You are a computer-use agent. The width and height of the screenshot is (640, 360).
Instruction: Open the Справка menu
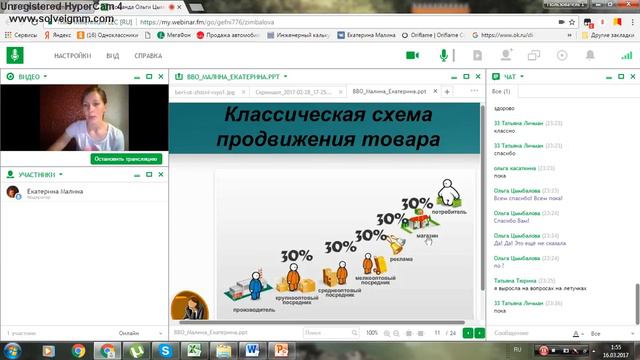tap(148, 56)
